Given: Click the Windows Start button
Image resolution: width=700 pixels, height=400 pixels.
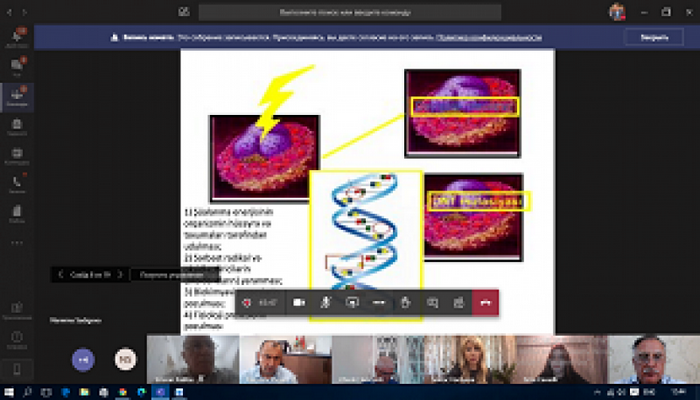Looking at the screenshot, I should (8, 392).
